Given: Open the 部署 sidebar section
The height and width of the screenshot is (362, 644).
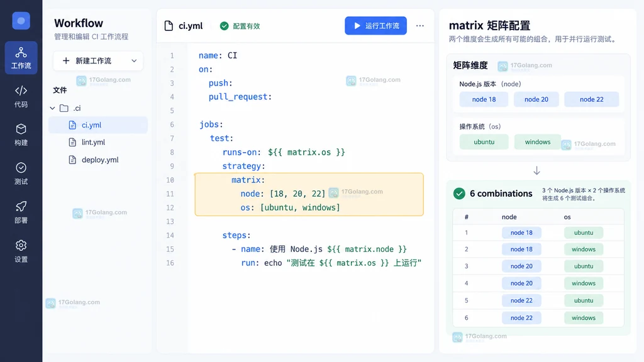Looking at the screenshot, I should (x=21, y=212).
